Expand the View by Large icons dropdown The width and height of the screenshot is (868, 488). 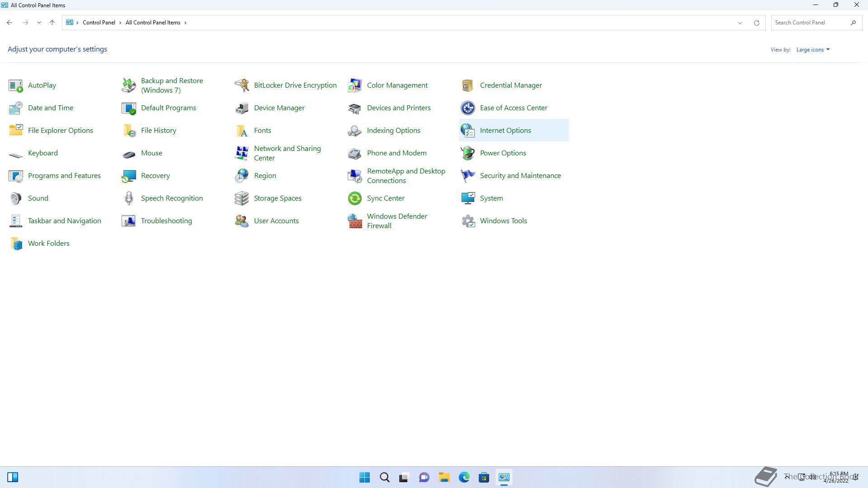tap(813, 50)
